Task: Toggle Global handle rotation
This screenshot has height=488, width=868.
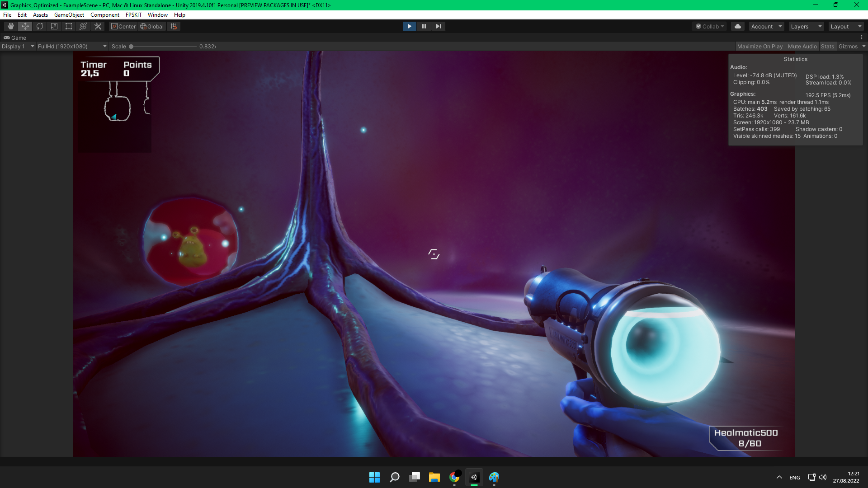Action: (152, 26)
